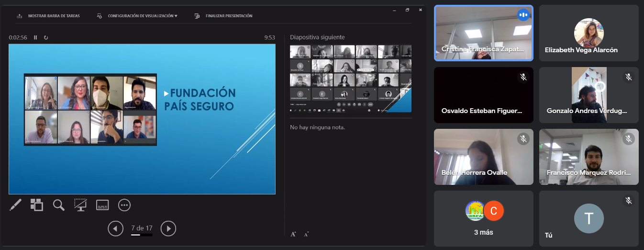Select Osvaldo Esteban Figueroa tile
This screenshot has width=644, height=250.
[x=484, y=95]
